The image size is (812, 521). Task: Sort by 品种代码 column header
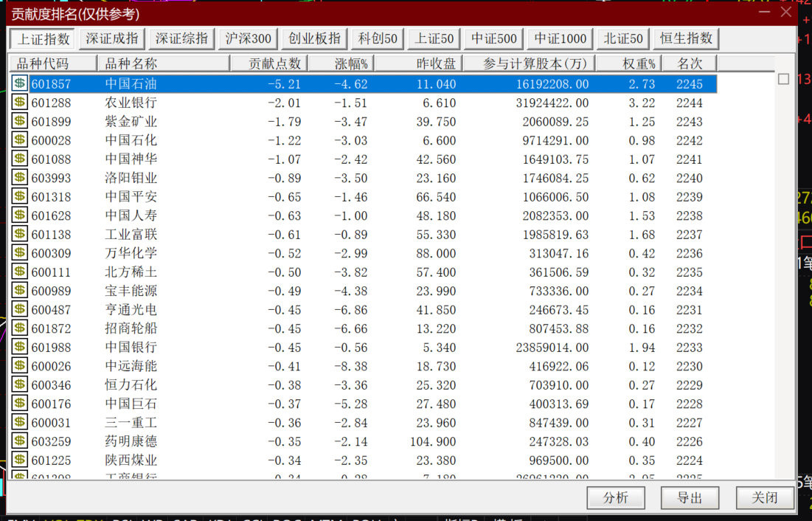pos(53,63)
